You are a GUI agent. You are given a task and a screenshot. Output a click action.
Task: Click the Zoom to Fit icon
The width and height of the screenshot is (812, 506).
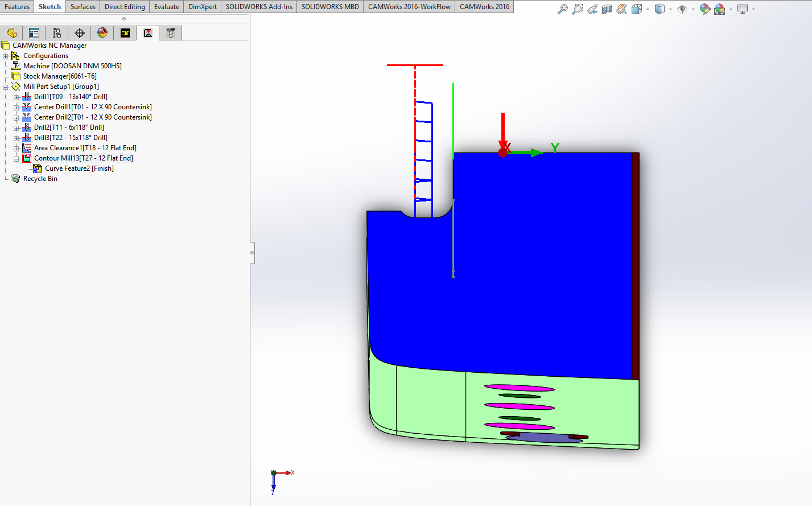click(x=562, y=9)
